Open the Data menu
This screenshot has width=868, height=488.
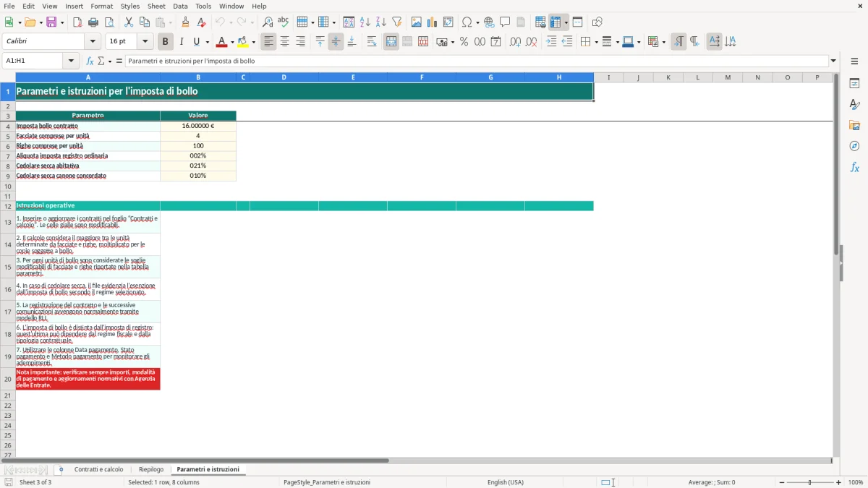coord(180,6)
